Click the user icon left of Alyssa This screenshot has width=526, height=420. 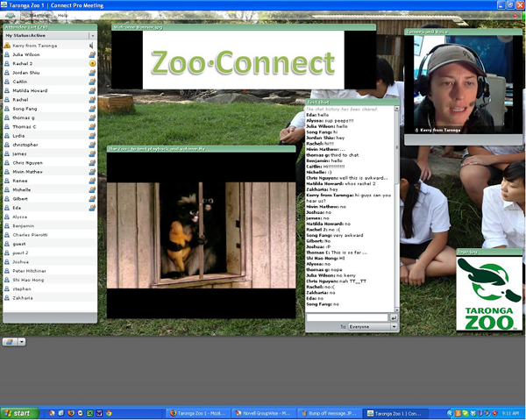point(7,217)
